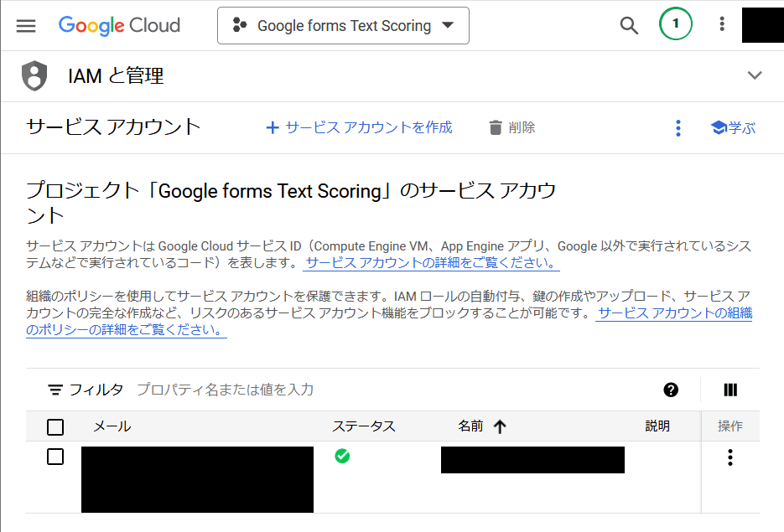Image resolution: width=784 pixels, height=532 pixels.
Task: Open link サービス アカウントの組織のポリシーの詳細
Action: [x=674, y=313]
